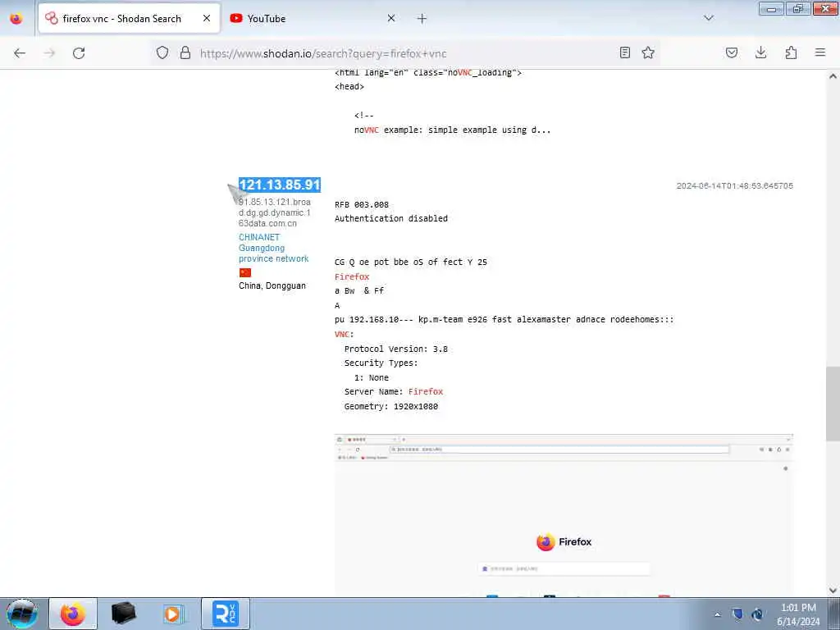Image resolution: width=840 pixels, height=630 pixels.
Task: Select the firefox vnc - Shodan Search tab
Action: pos(129,18)
